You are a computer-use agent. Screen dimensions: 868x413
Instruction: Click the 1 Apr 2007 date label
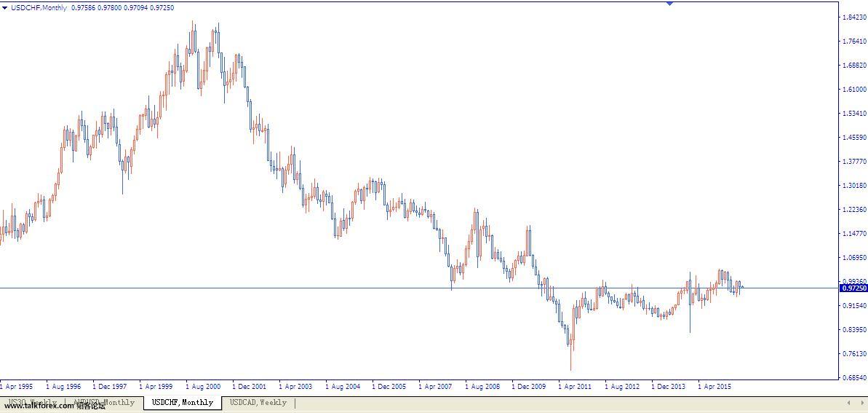pos(436,386)
